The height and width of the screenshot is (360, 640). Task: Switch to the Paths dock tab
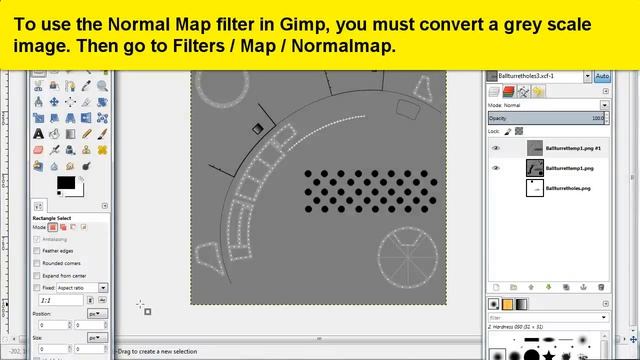[x=523, y=91]
